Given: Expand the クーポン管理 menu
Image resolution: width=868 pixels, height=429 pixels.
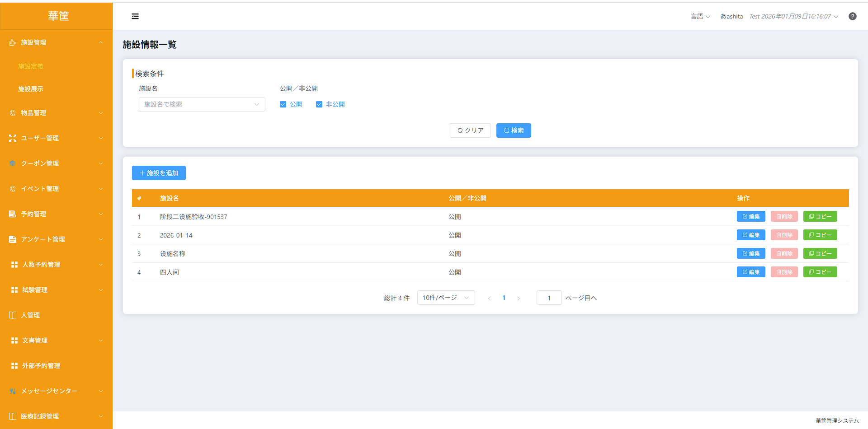Looking at the screenshot, I should coord(56,163).
